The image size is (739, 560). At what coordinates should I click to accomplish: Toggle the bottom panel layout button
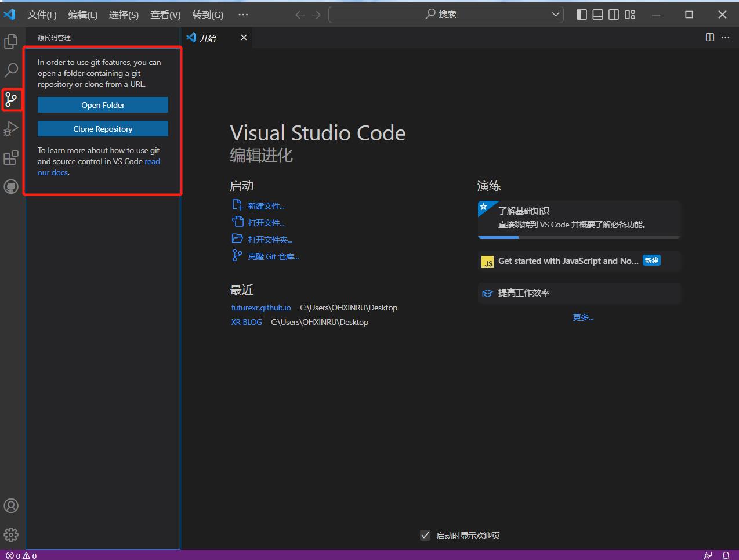point(597,15)
